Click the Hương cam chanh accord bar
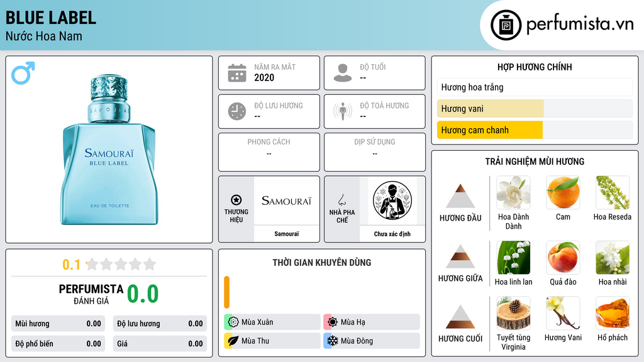Image resolution: width=644 pixels, height=362 pixels. click(535, 129)
